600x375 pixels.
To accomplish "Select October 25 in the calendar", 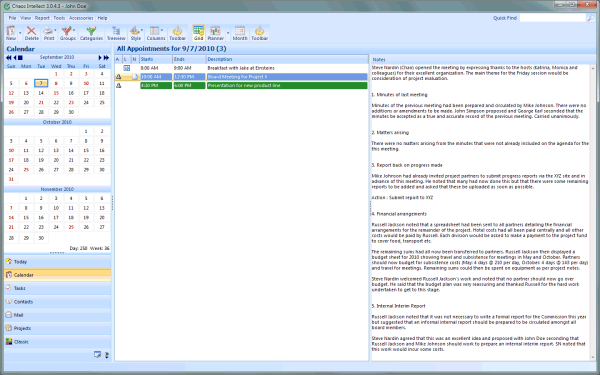I will click(x=26, y=170).
